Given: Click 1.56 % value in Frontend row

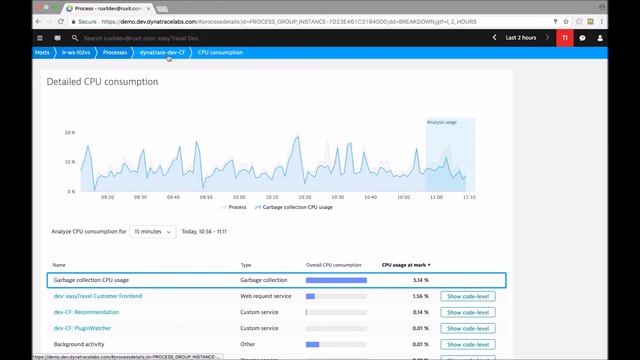Looking at the screenshot, I should [x=420, y=296].
